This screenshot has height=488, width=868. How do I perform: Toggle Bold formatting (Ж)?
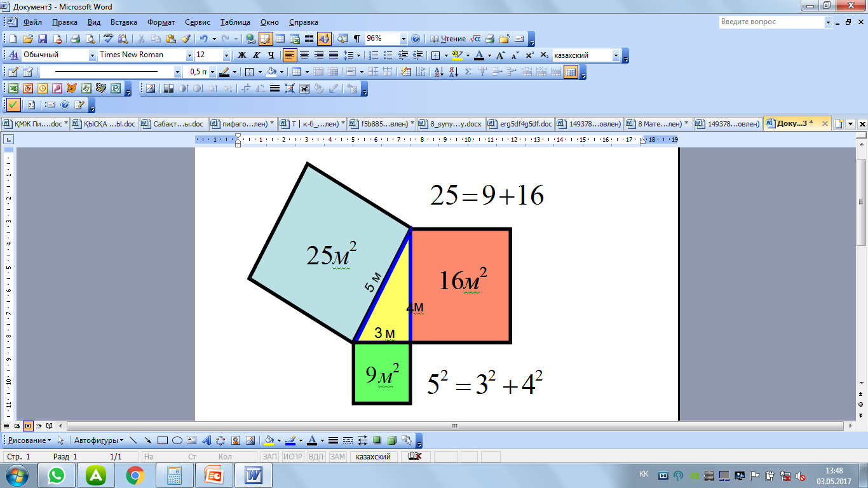pos(241,55)
